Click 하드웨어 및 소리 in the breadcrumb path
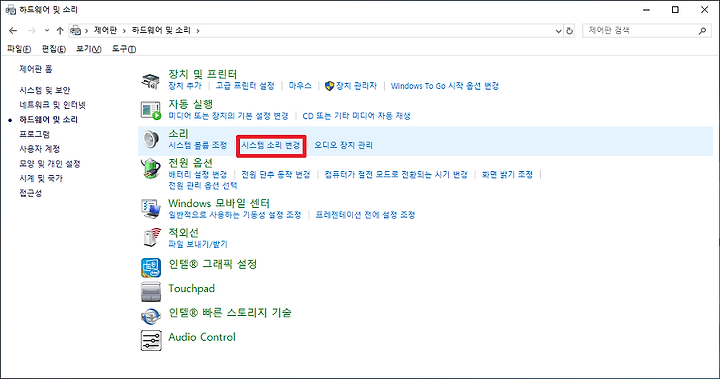This screenshot has height=379, width=720. click(161, 30)
